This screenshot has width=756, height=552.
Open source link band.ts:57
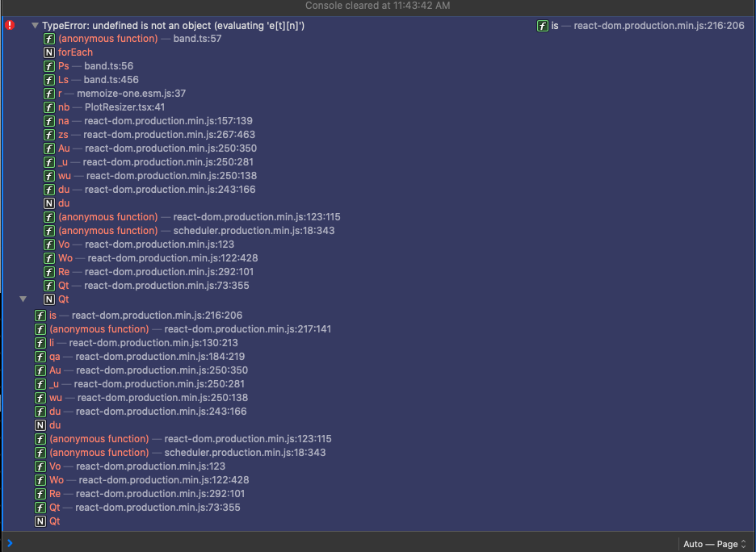[197, 39]
